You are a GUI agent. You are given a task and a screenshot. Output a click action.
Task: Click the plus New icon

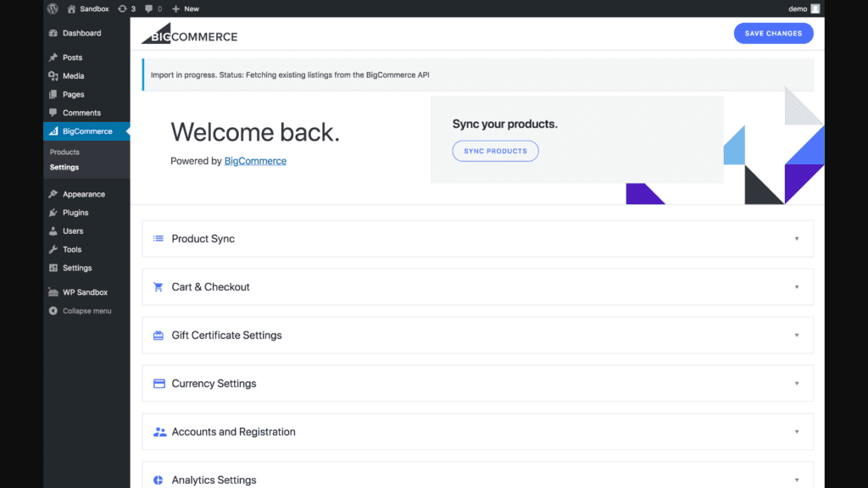175,8
